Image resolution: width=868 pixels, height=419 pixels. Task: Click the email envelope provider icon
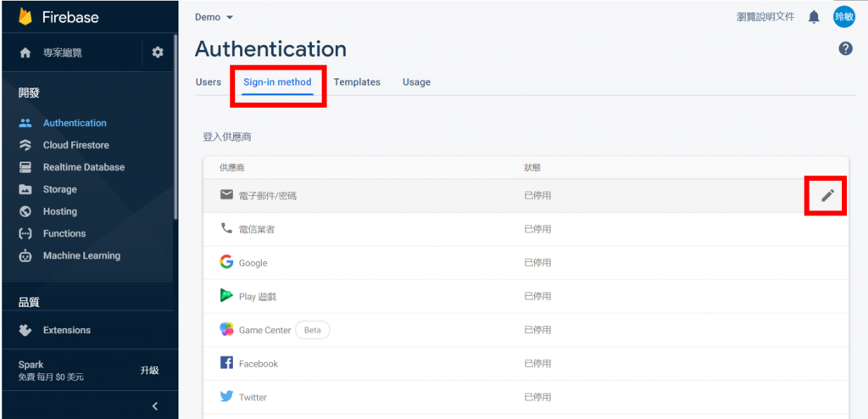(225, 194)
